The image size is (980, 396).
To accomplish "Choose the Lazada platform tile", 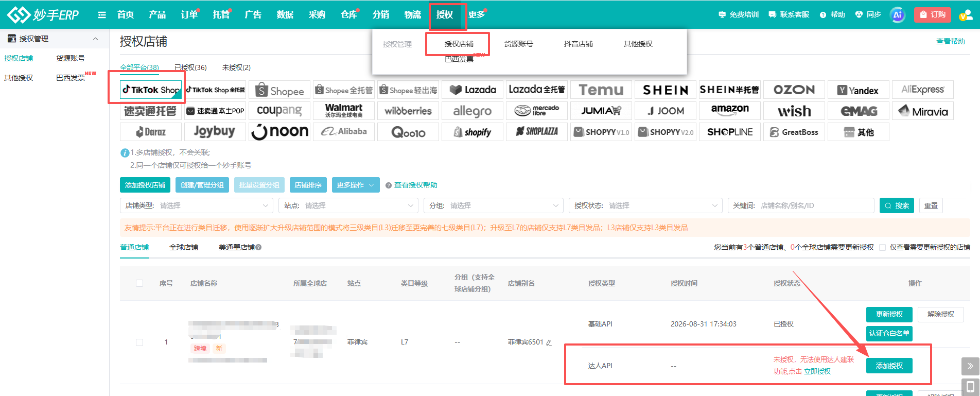I will click(x=472, y=90).
